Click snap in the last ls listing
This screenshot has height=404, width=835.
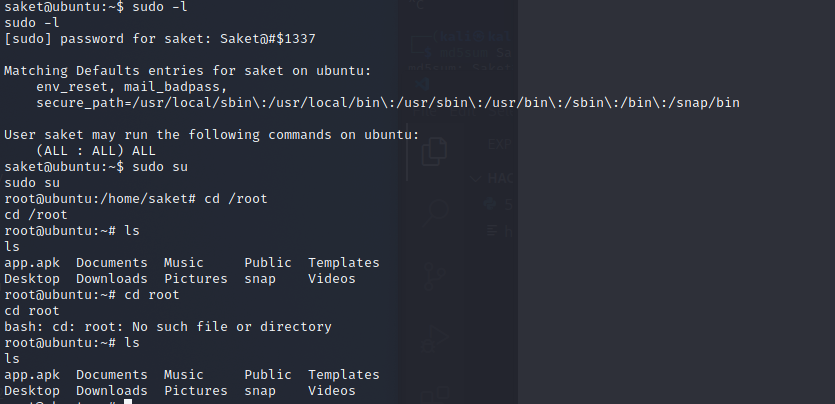pyautogui.click(x=260, y=391)
